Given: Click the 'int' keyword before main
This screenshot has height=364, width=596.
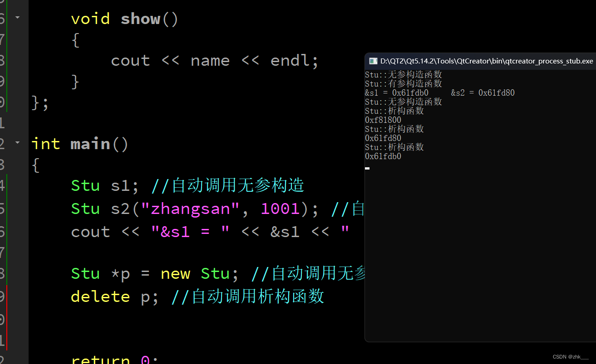Looking at the screenshot, I should pos(46,144).
